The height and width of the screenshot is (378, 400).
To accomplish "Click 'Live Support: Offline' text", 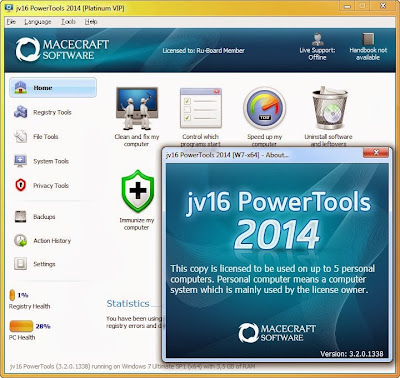I will click(317, 54).
